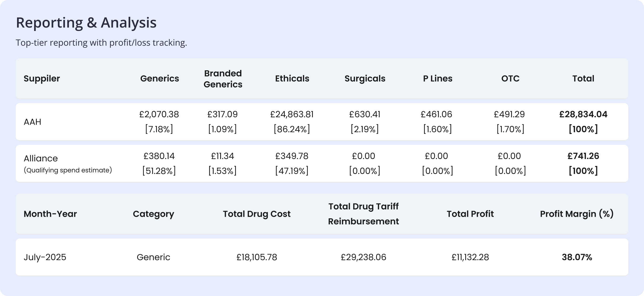Click the AAH supplier row label
The image size is (644, 296).
point(33,122)
